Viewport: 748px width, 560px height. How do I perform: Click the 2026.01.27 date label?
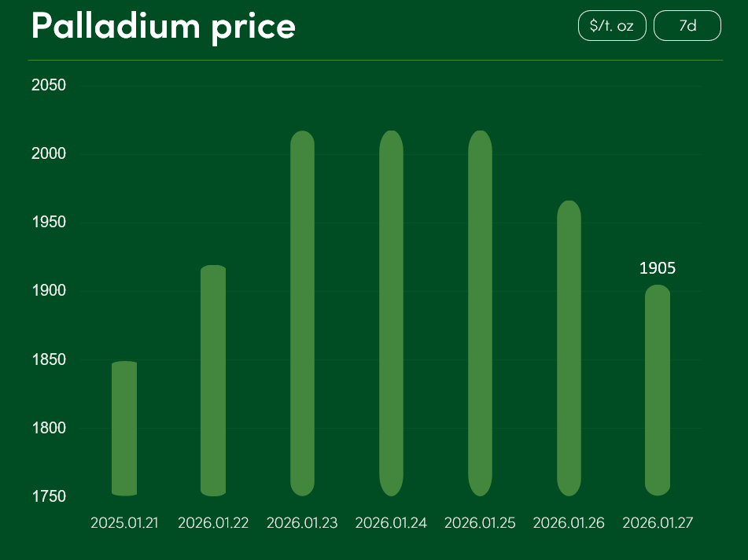tap(658, 523)
